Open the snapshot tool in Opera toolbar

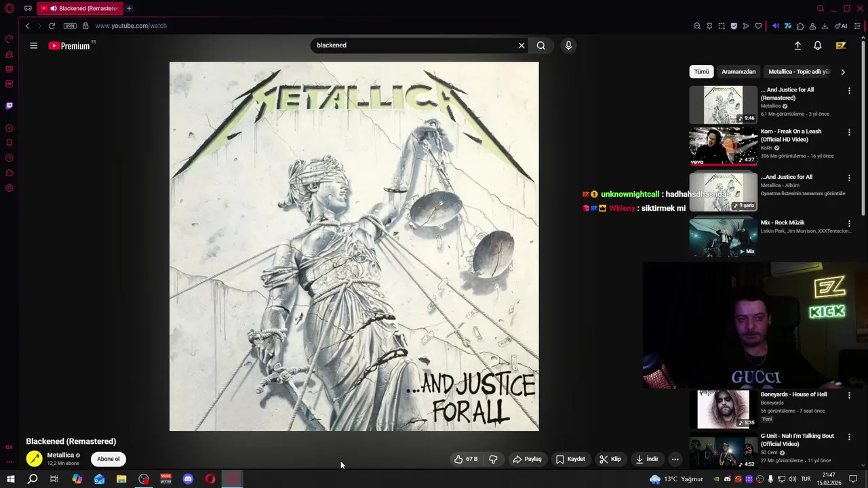tap(722, 26)
